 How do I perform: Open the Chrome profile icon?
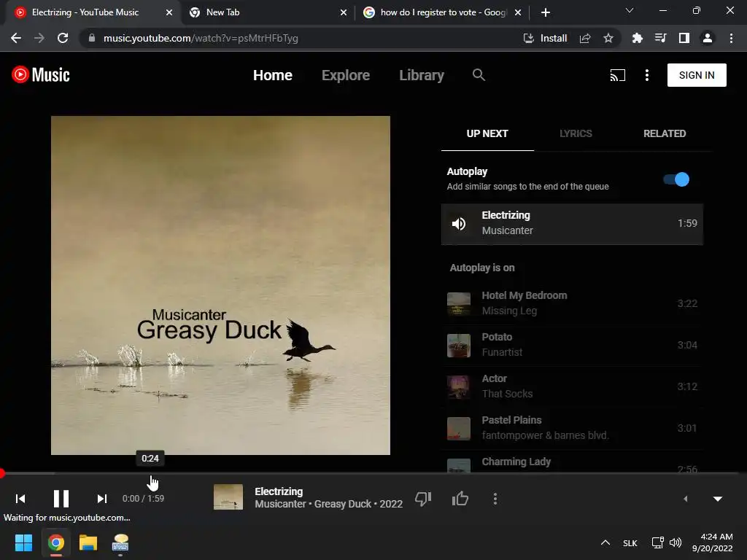[x=708, y=38]
